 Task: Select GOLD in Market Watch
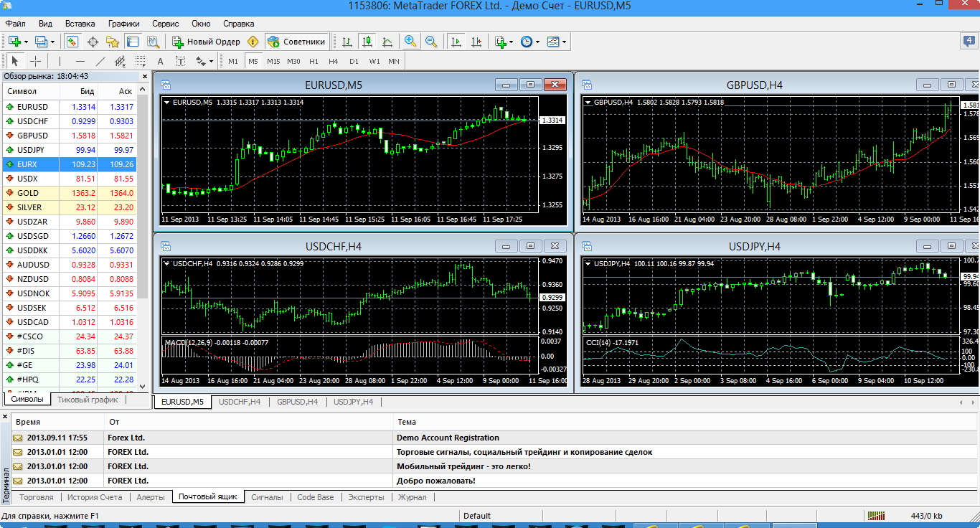[70, 193]
